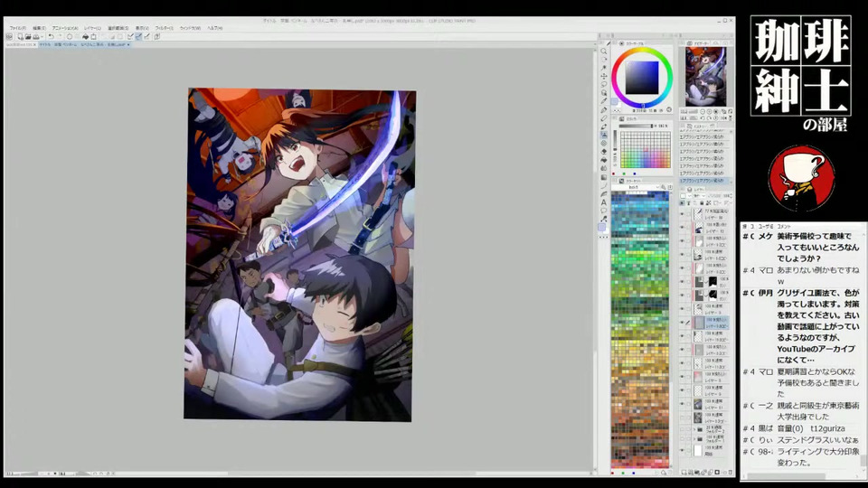Click Navigator zoom in (plus) icon

709,112
